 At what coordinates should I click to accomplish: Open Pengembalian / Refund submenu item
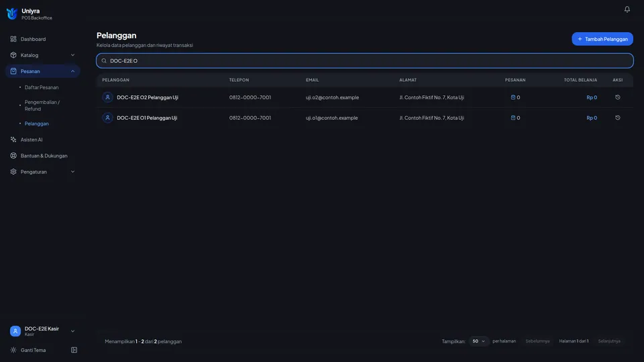pyautogui.click(x=42, y=105)
